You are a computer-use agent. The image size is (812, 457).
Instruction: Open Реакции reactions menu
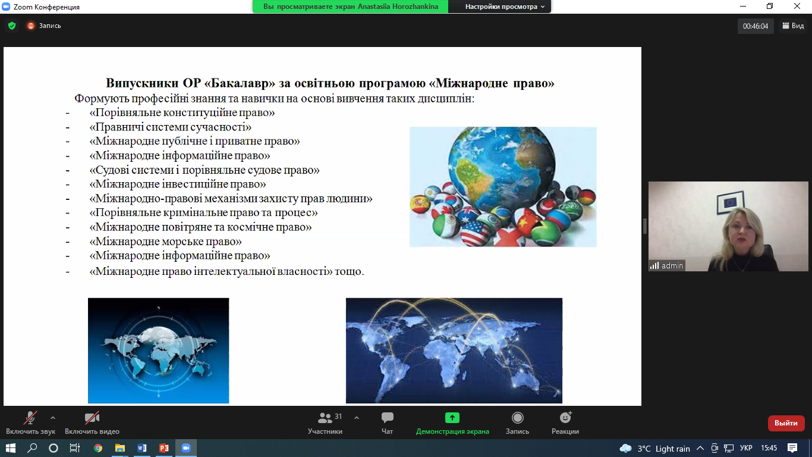click(x=565, y=422)
